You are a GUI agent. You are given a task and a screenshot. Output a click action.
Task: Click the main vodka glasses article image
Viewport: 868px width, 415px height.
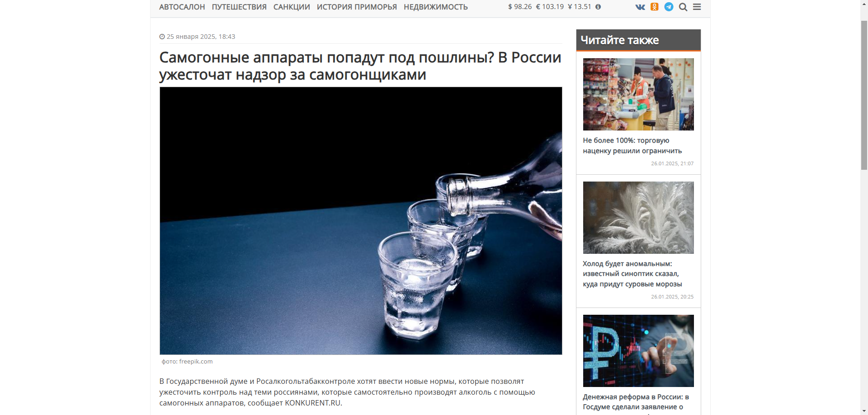pos(361,221)
